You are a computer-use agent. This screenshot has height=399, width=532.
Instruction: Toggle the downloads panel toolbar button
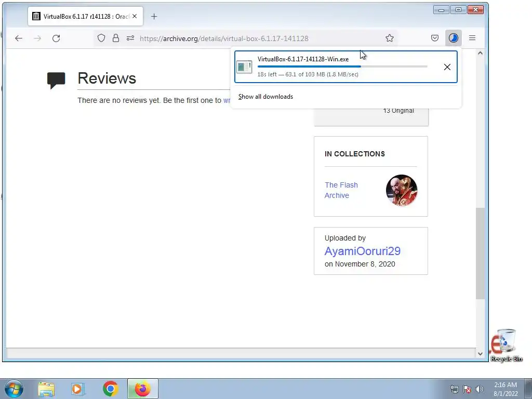coord(453,38)
